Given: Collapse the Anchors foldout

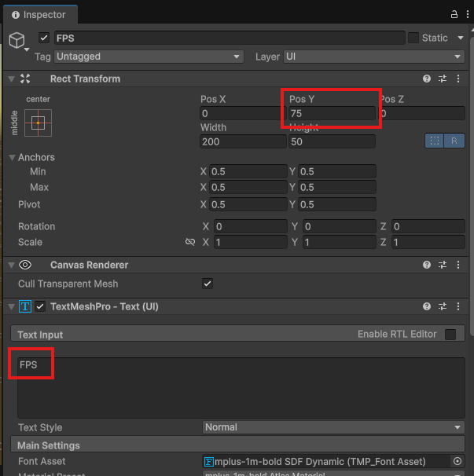Looking at the screenshot, I should tap(13, 157).
